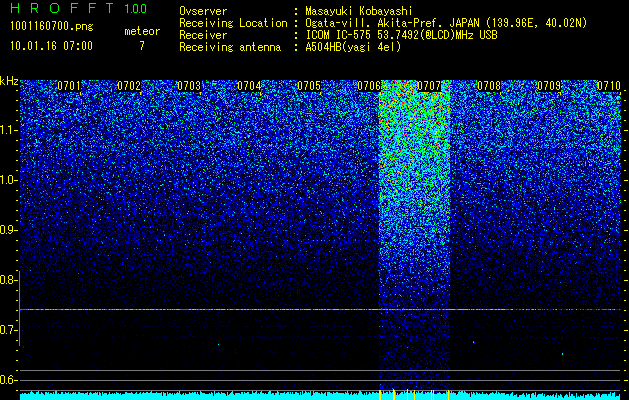Click the observer name Masayuki Kobayashi
The width and height of the screenshot is (629, 400).
click(359, 11)
